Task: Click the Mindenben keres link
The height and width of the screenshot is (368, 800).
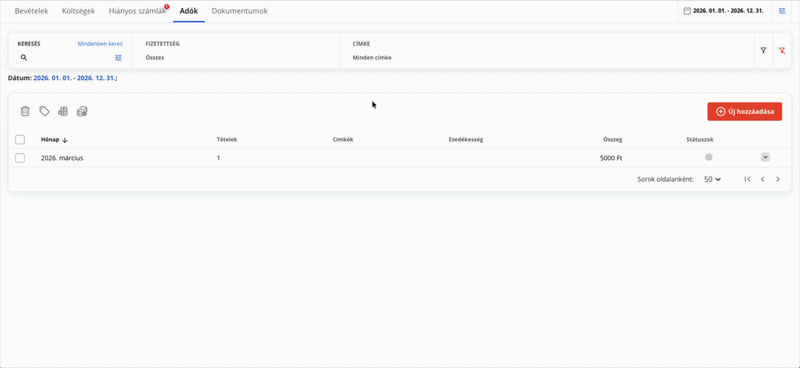Action: pos(100,44)
